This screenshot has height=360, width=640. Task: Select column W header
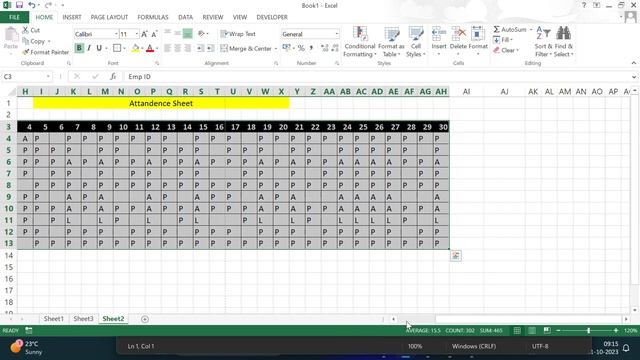(x=265, y=91)
